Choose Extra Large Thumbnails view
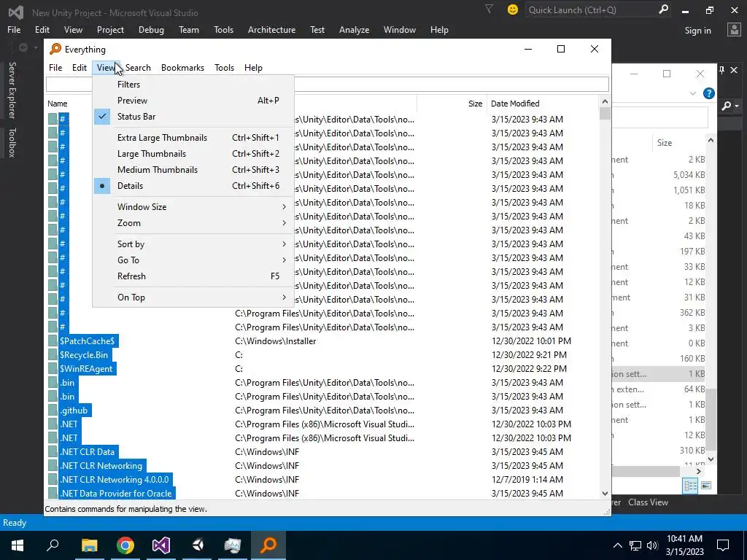747x560 pixels. (193, 138)
